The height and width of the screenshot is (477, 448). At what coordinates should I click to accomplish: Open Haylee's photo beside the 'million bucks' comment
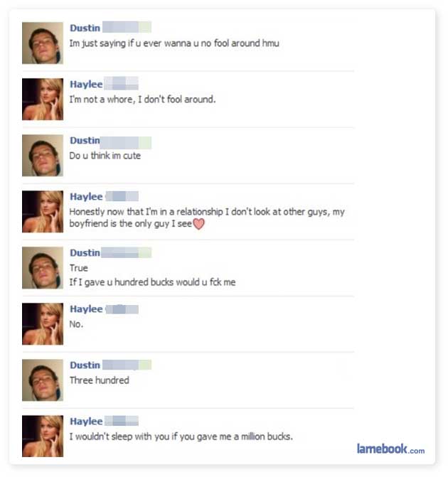coord(43,436)
